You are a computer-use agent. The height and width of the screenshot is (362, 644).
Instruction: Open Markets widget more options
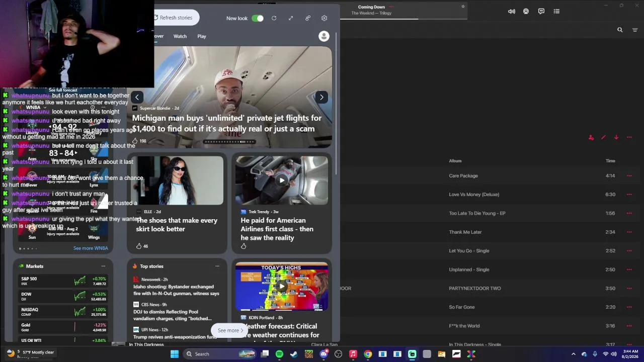point(103,266)
